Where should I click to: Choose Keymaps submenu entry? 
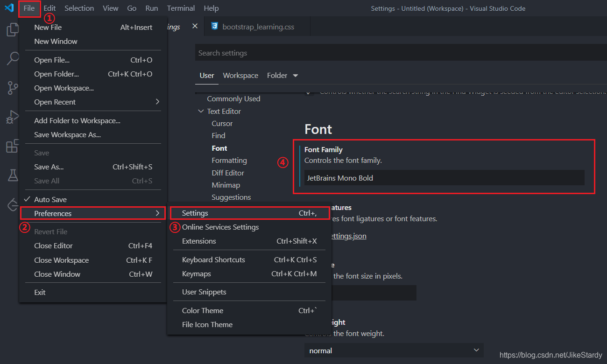(249, 273)
